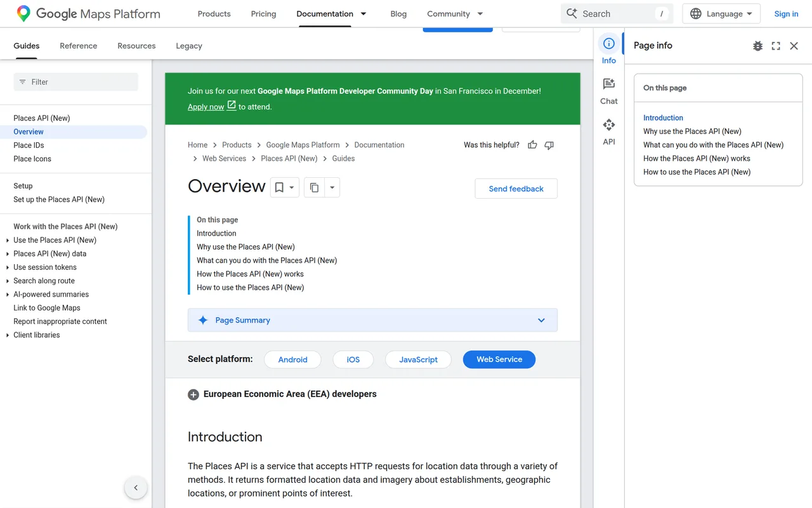Expand Use the Places API (New) tree item

pyautogui.click(x=8, y=240)
